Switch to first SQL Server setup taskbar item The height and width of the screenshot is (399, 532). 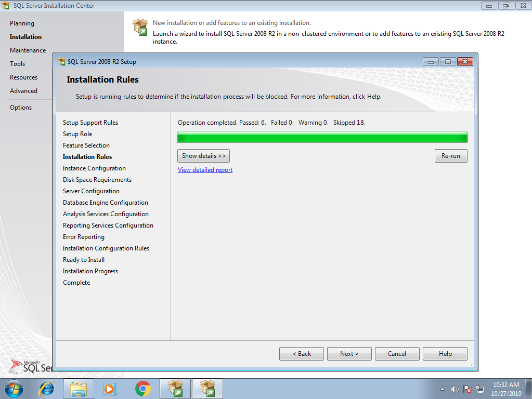tap(175, 389)
